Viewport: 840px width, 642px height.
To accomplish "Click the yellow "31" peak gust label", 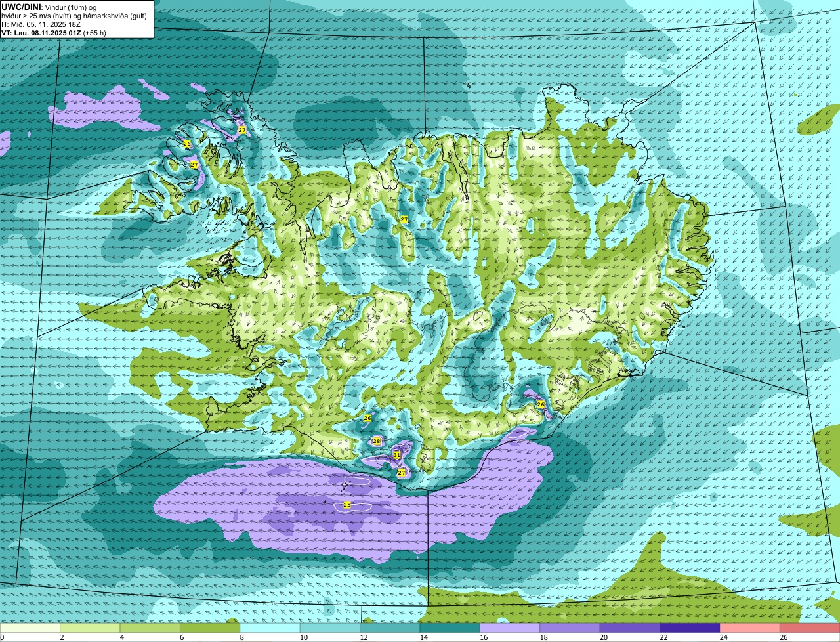I will point(397,455).
